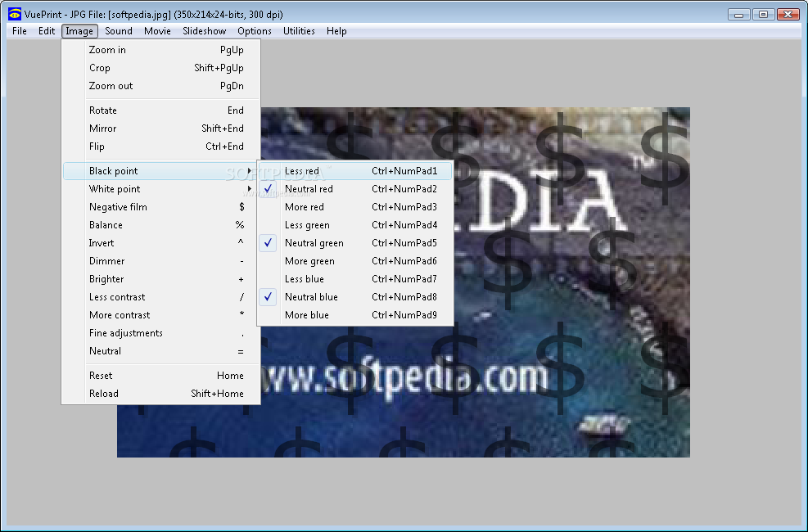Expand the Black point submenu
Viewport: 808px width, 532px height.
pyautogui.click(x=160, y=171)
